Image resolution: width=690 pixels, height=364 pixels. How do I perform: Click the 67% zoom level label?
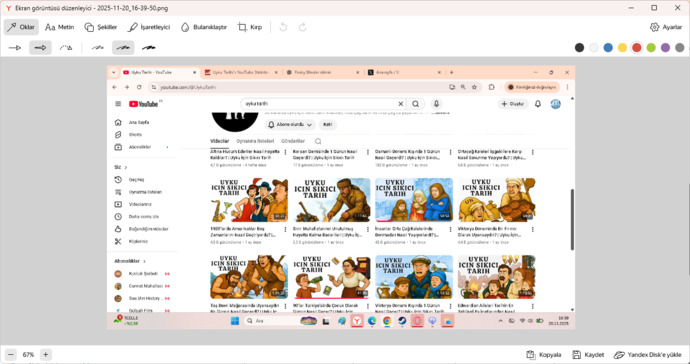[28, 355]
